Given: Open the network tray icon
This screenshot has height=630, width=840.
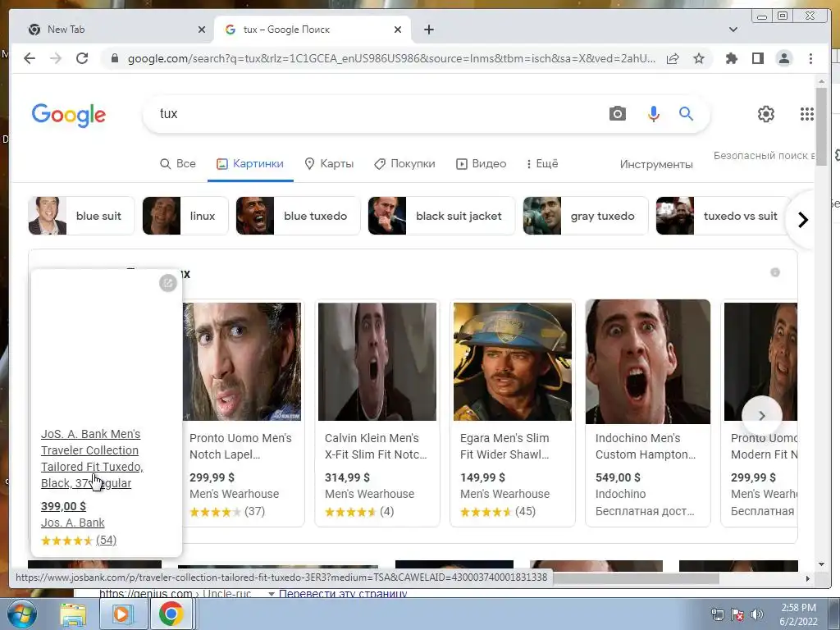Looking at the screenshot, I should [717, 614].
